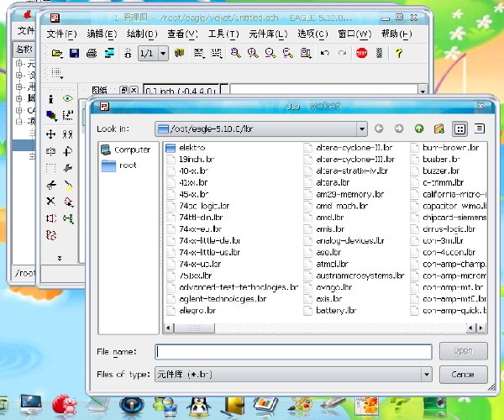Select the 74xx-eu.lbr file
This screenshot has width=504, height=420.
[194, 229]
